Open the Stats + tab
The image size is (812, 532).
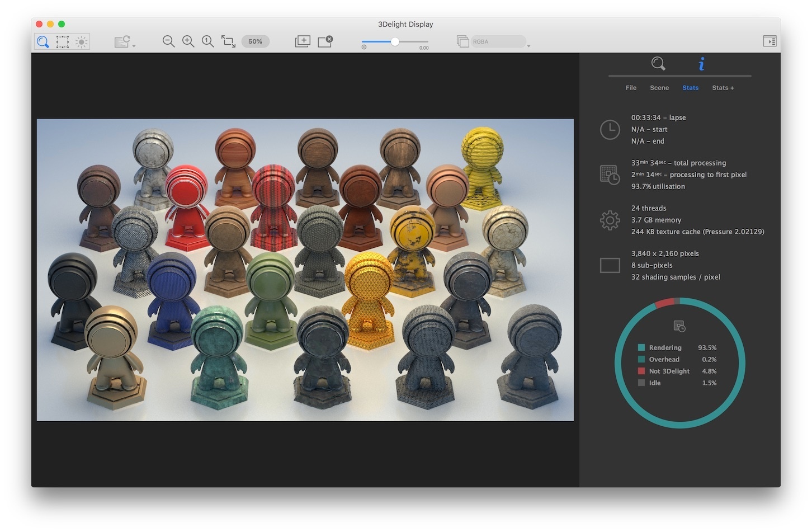point(723,88)
